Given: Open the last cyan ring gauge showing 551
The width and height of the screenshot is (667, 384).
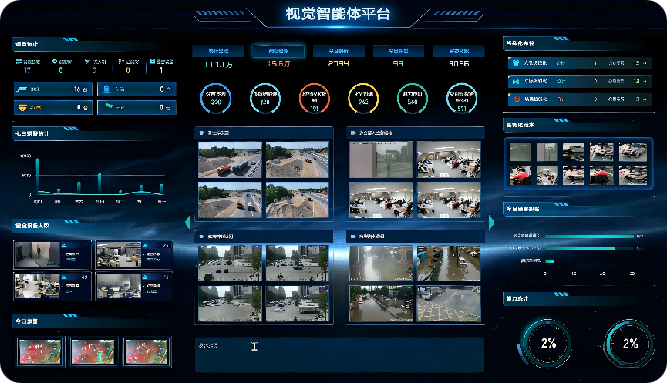Looking at the screenshot, I should (462, 98).
